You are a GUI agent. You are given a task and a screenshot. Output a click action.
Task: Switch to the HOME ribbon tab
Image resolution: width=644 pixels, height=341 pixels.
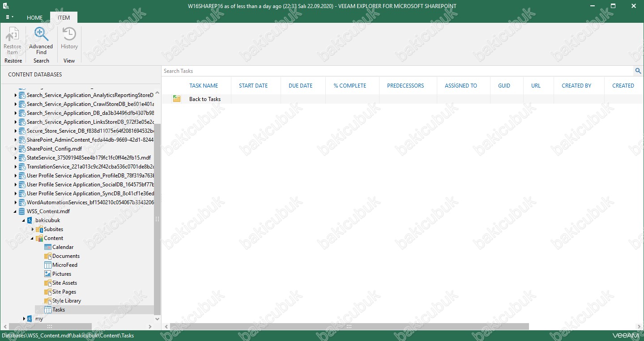[x=34, y=17]
